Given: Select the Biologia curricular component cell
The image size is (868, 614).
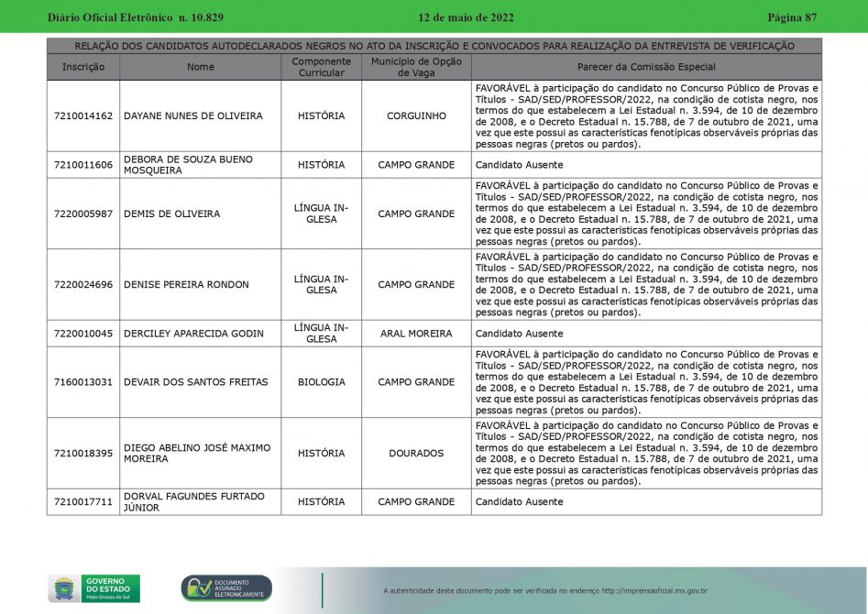Looking at the screenshot, I should pos(321,382).
